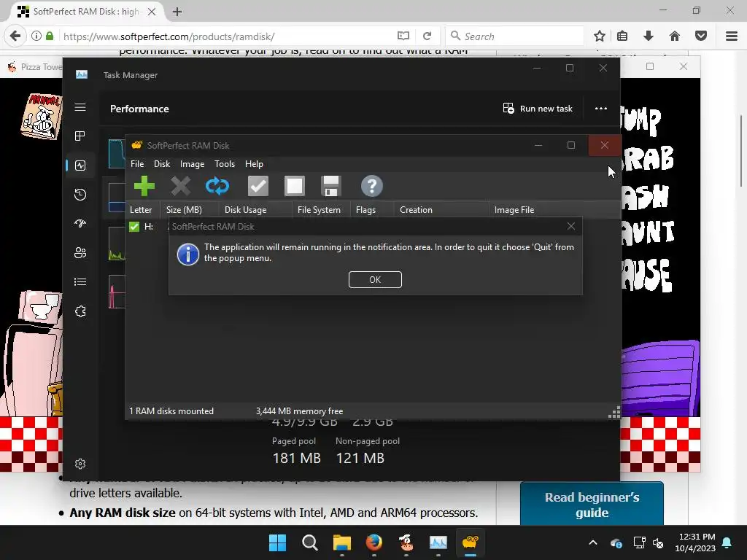Image resolution: width=747 pixels, height=560 pixels.
Task: Click Read beginner's guide button
Action: point(592,505)
